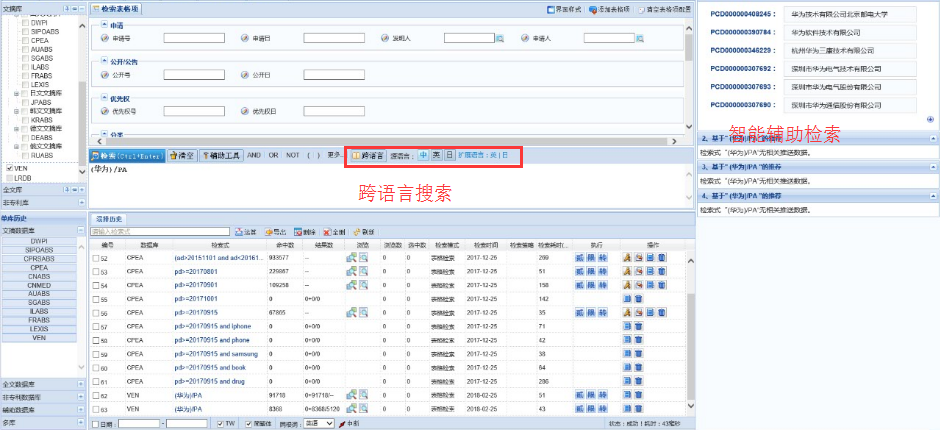Click the CPEA database in the left list
The height and width of the screenshot is (430, 940).
(x=39, y=267)
